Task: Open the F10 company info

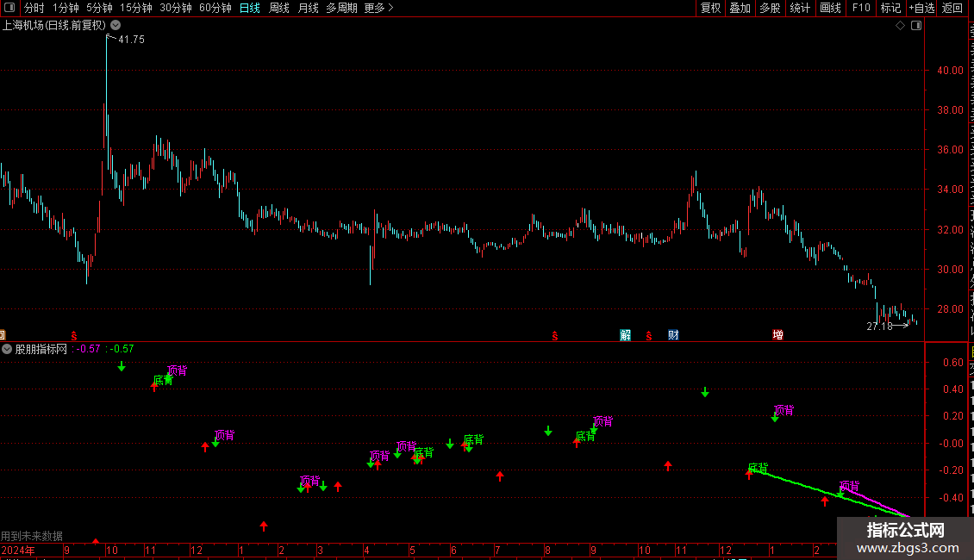Action: click(861, 8)
